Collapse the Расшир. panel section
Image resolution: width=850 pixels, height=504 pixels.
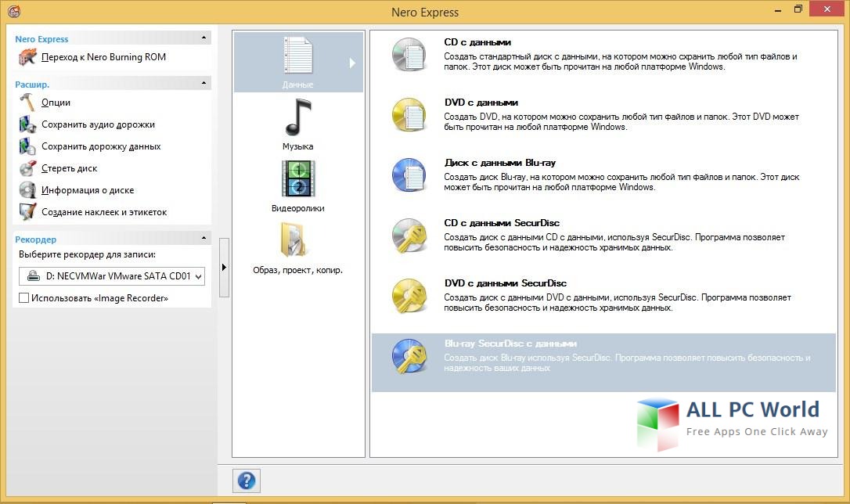[x=203, y=83]
